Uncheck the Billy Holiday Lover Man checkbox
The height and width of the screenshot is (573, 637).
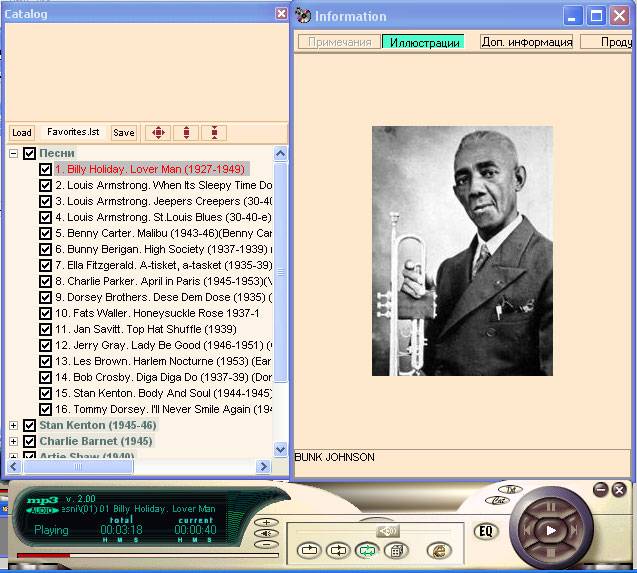(45, 169)
